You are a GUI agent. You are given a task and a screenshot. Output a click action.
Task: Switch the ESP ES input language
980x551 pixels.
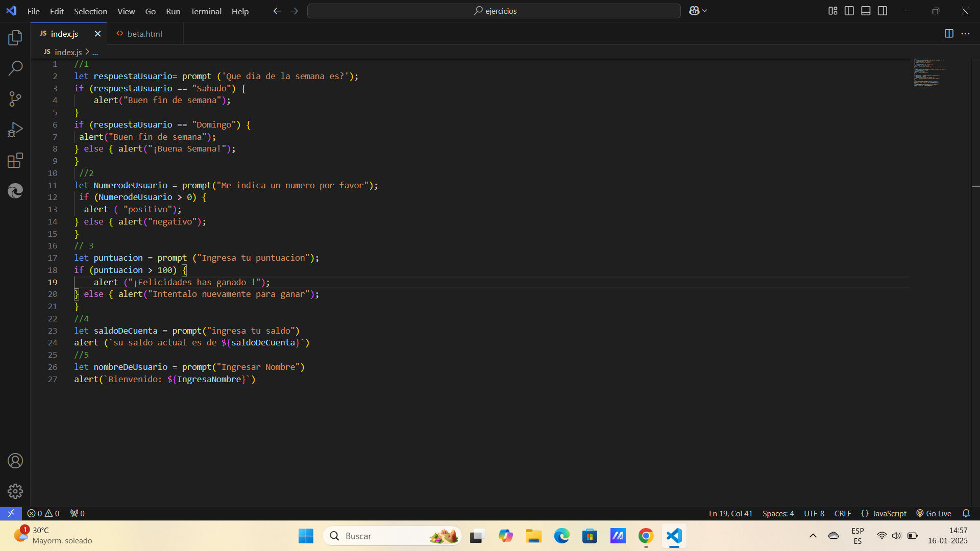[857, 536]
